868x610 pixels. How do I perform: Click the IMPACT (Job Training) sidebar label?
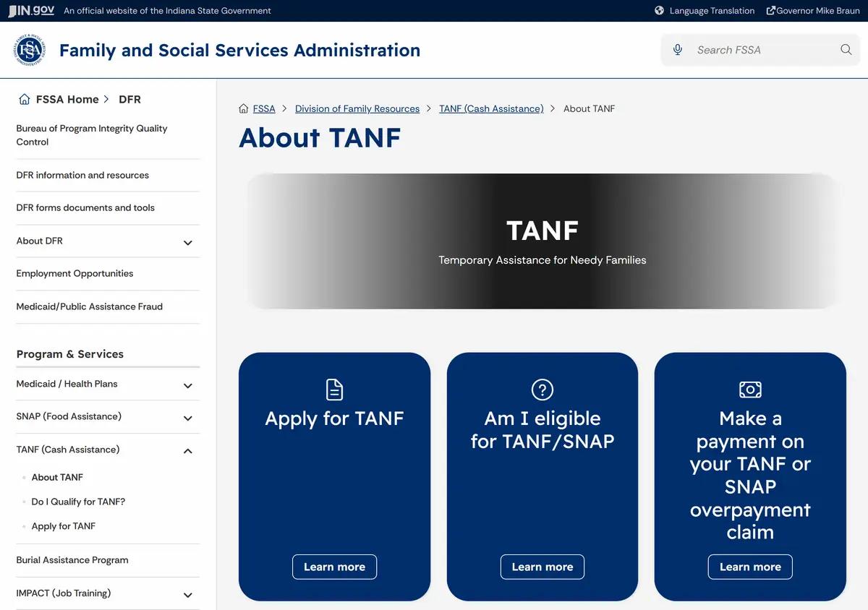pyautogui.click(x=64, y=593)
